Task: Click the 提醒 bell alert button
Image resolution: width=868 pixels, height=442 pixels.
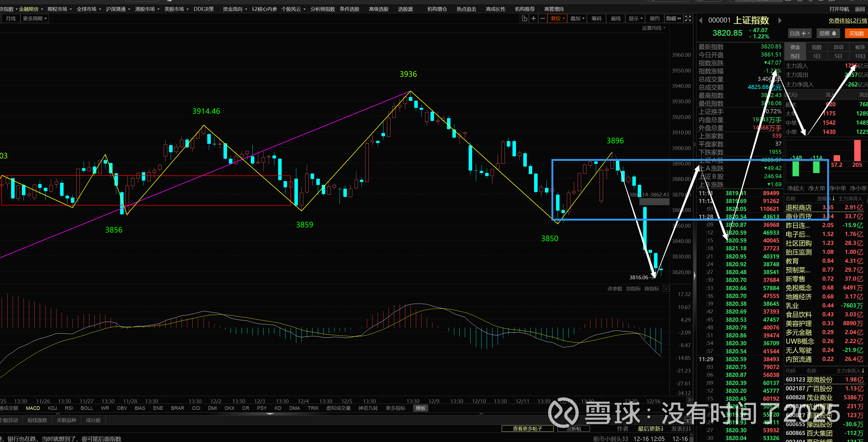Action: tap(828, 33)
